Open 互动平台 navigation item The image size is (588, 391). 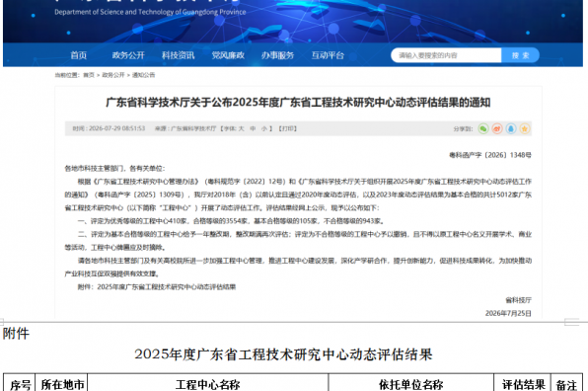pos(328,55)
